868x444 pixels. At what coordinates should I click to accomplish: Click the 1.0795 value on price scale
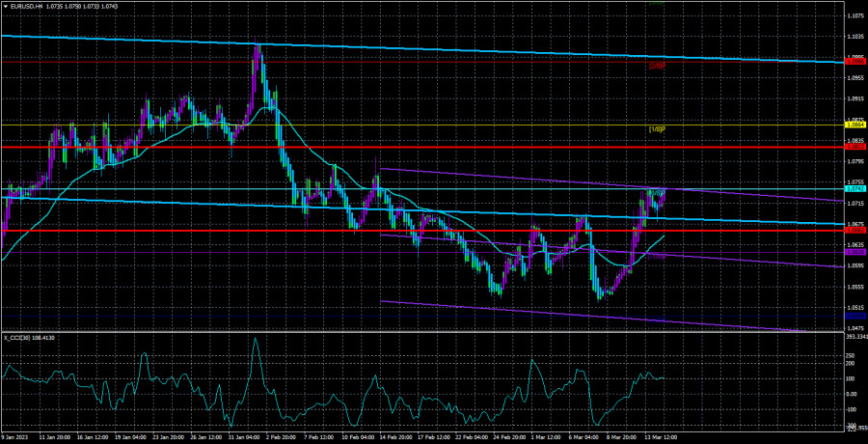click(855, 162)
